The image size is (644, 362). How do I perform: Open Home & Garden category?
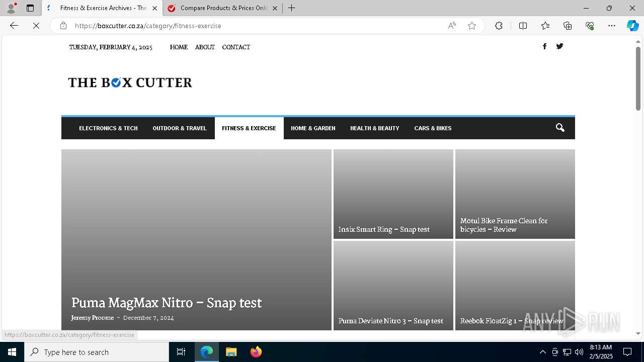(x=313, y=128)
